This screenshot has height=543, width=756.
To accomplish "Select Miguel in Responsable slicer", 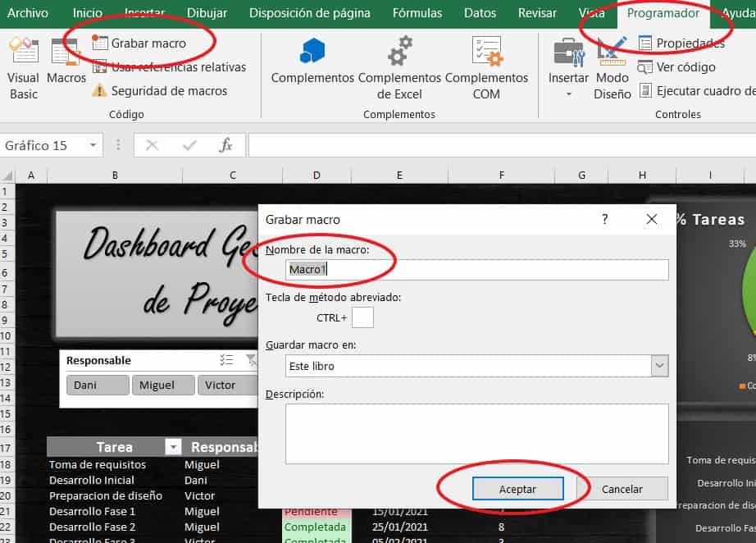I will click(x=163, y=386).
